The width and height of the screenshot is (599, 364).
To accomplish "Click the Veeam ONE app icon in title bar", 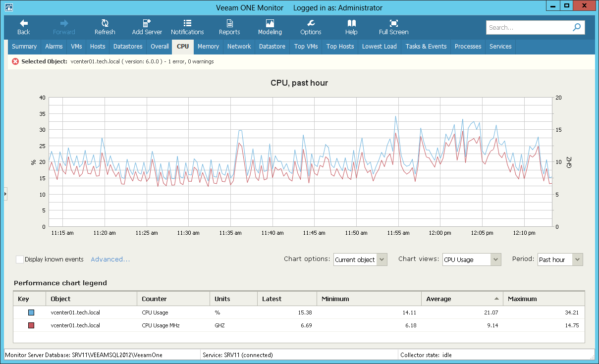I will click(x=9, y=7).
